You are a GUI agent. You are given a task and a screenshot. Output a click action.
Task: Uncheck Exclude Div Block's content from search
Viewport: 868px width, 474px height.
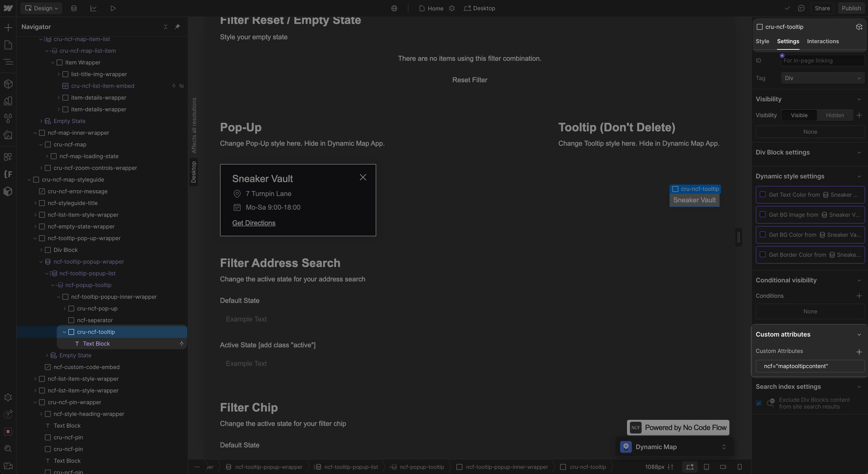coord(759,403)
